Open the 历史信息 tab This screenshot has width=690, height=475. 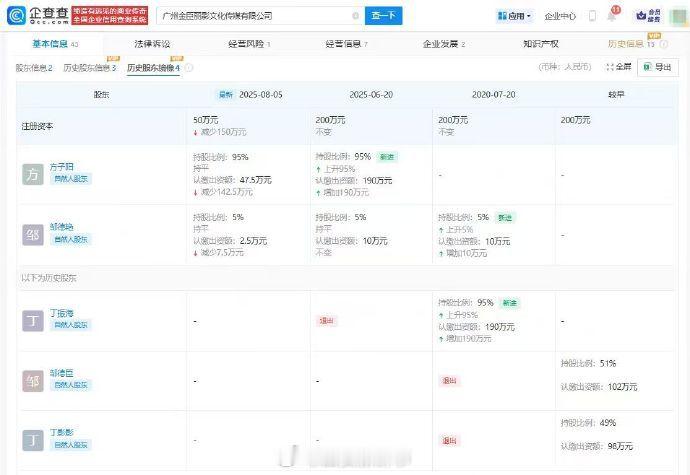tap(631, 44)
